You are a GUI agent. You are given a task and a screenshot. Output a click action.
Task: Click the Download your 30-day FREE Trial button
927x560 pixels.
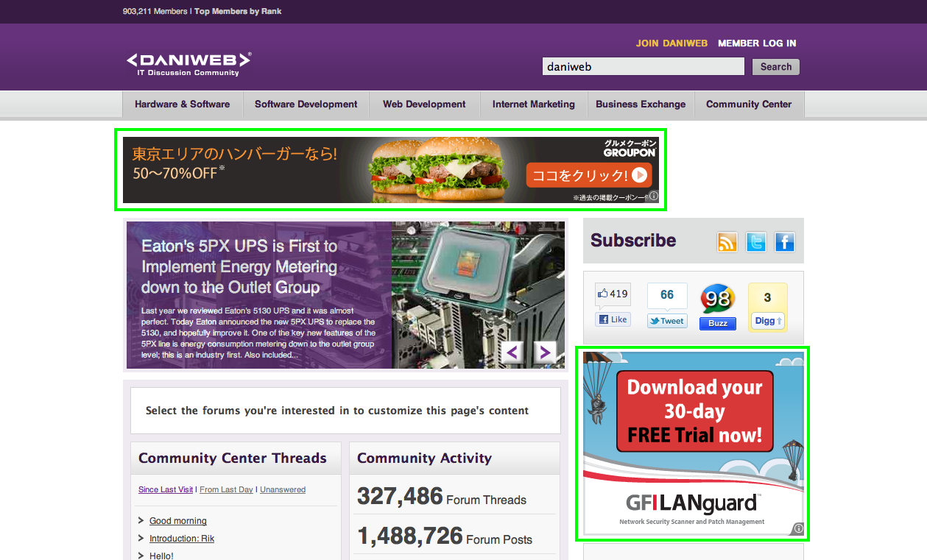[x=694, y=411]
